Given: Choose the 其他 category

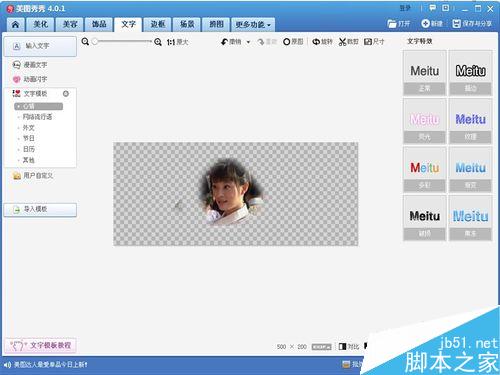Looking at the screenshot, I should (28, 160).
